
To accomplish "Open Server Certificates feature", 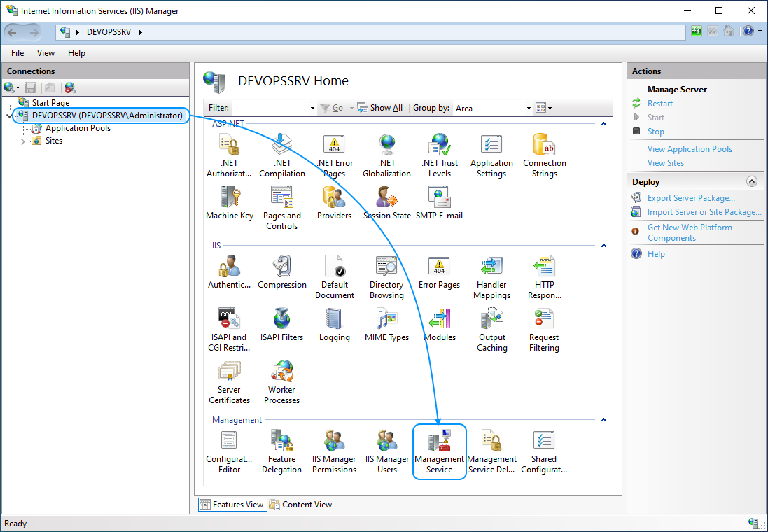I will point(229,382).
